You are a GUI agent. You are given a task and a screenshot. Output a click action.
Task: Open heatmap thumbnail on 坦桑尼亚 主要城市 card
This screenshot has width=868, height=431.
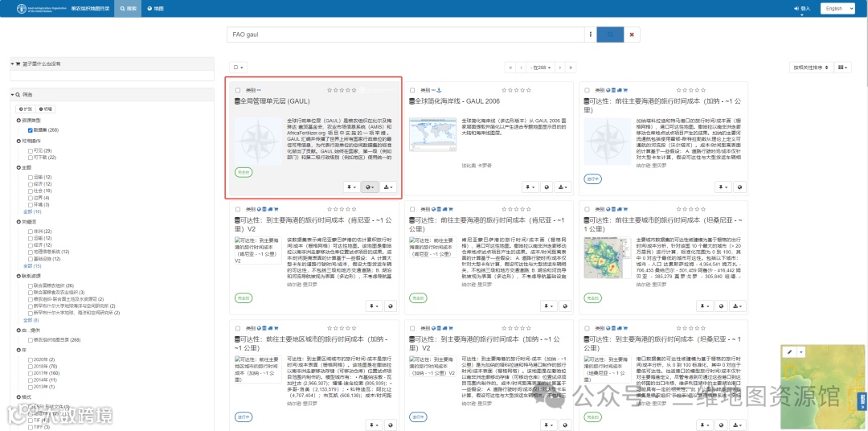click(x=608, y=257)
